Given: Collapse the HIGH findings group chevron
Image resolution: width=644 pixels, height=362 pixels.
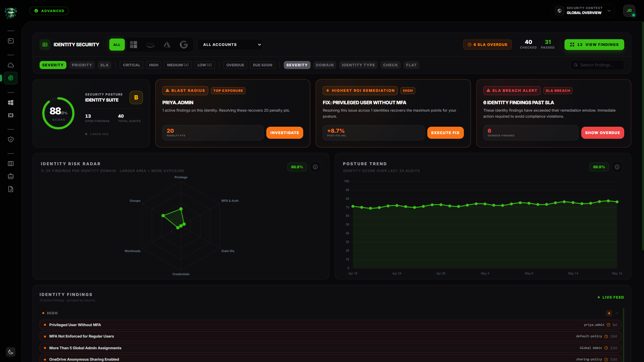Looking at the screenshot, I should (x=617, y=313).
